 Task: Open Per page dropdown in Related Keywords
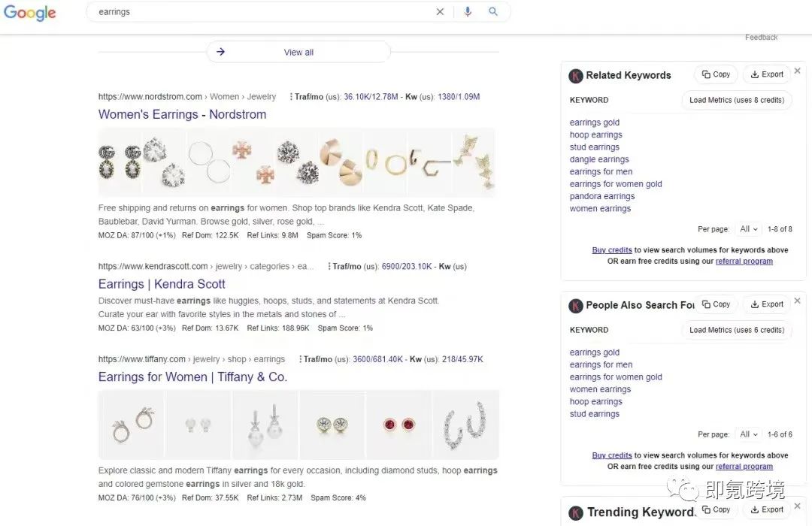tap(749, 229)
